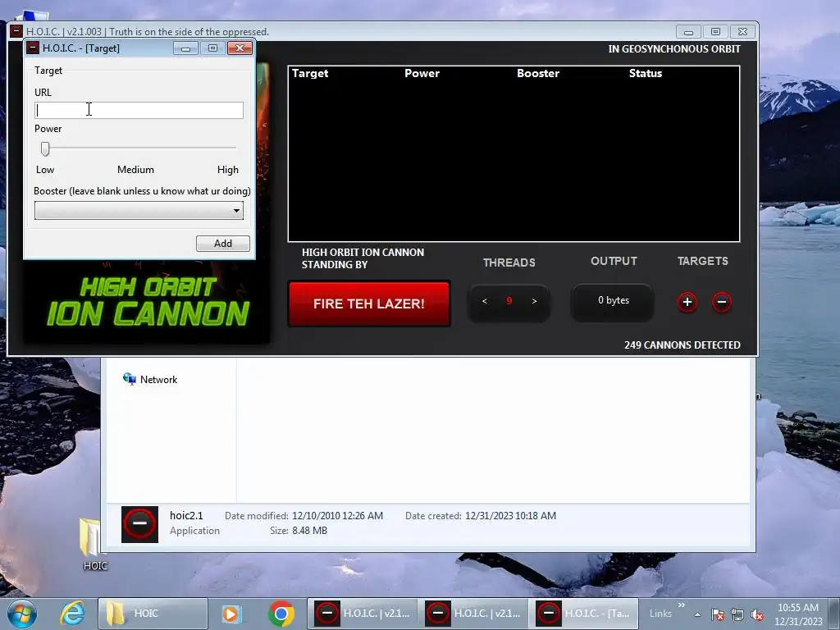Click the muted volume tray icon
Viewport: 840px width, 630px height.
757,614
